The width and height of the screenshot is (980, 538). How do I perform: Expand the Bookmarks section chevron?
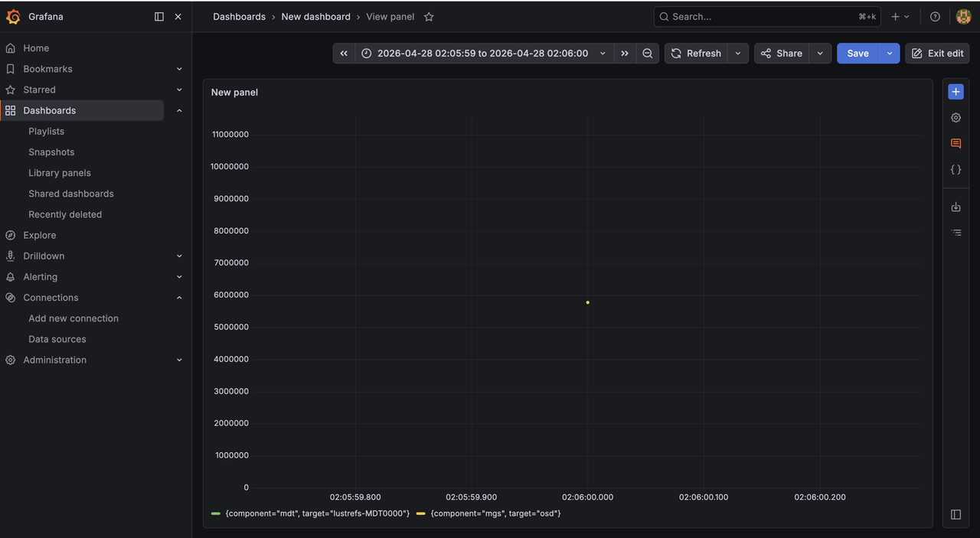179,69
